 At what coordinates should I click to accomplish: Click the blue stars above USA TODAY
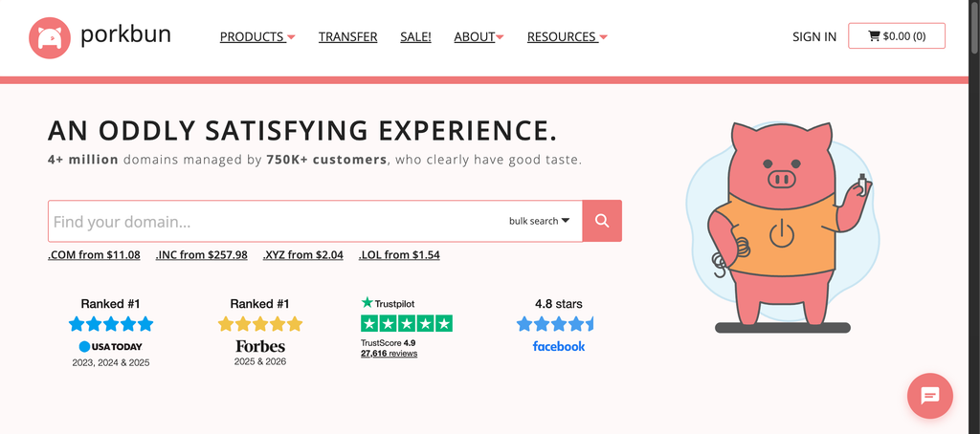click(111, 324)
